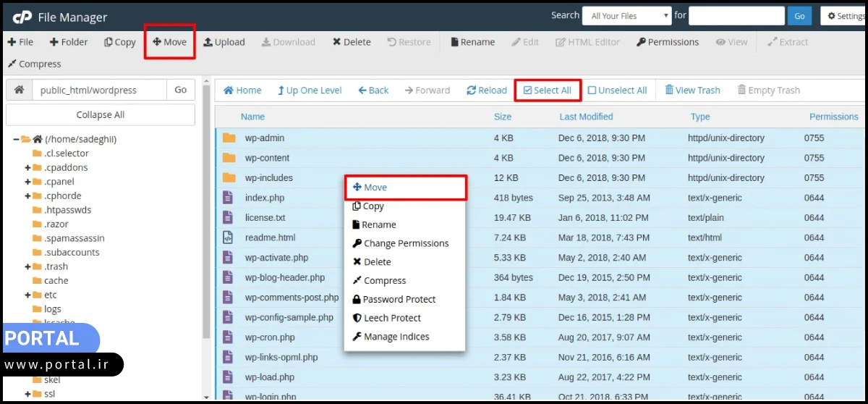This screenshot has width=868, height=404.
Task: Choose Rename in the context menu
Action: 404,224
